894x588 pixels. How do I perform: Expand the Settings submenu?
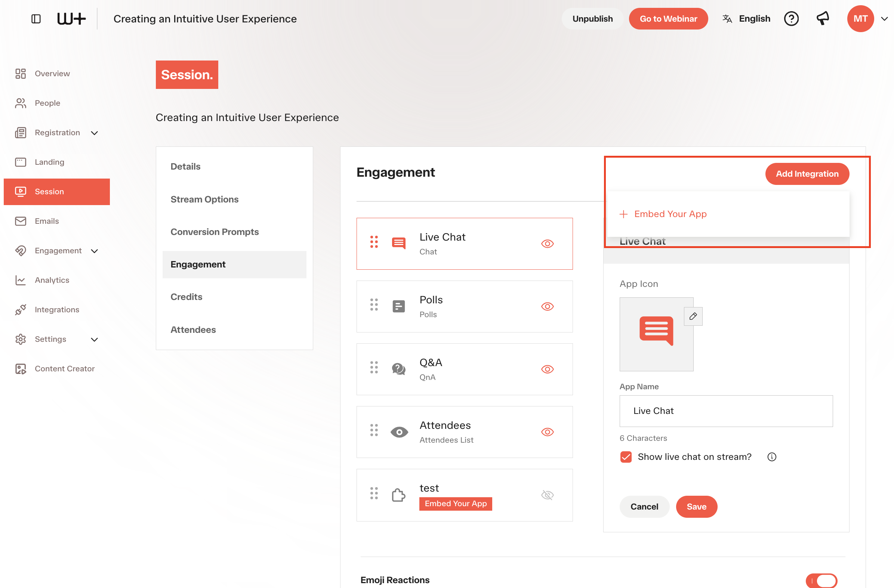click(95, 340)
